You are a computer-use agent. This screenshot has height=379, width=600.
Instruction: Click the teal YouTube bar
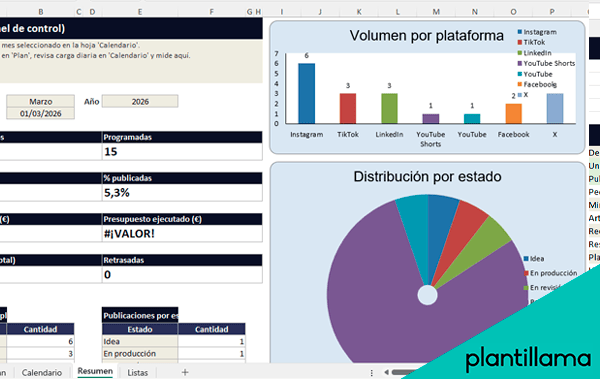pos(472,119)
